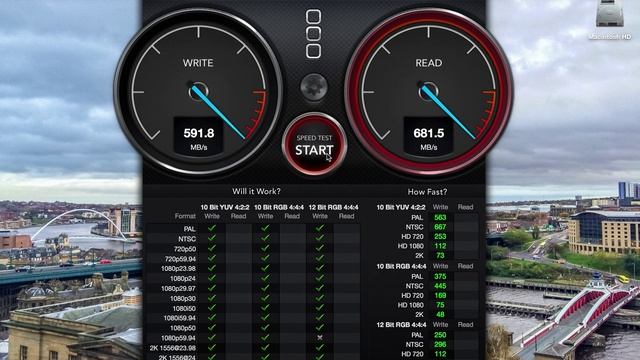
Task: Click 10 Bit RGB write checkmark for NTSC
Action: (x=265, y=238)
